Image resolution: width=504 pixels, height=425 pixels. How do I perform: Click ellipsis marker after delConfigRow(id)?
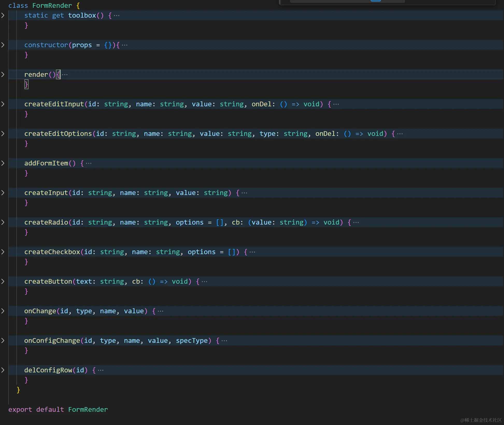pyautogui.click(x=101, y=370)
